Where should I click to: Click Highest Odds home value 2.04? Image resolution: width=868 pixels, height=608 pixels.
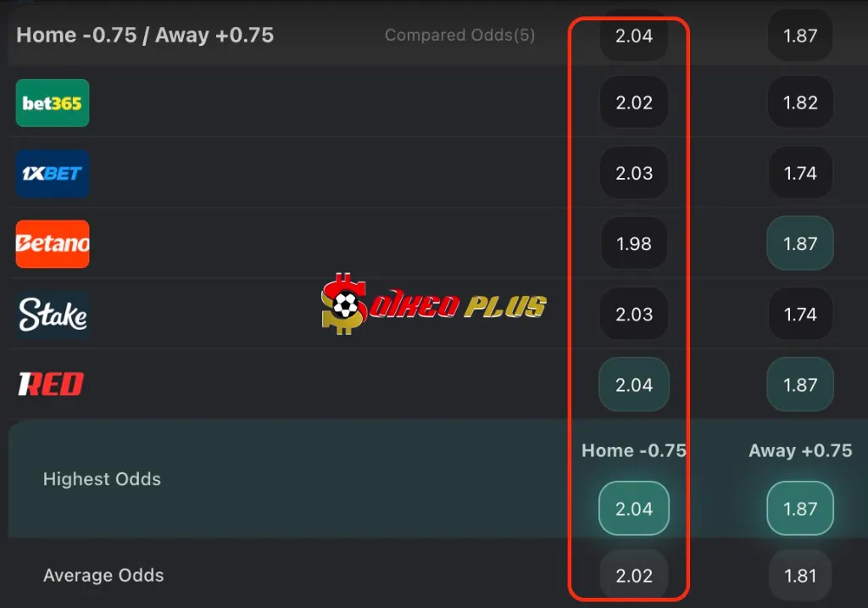(x=634, y=508)
